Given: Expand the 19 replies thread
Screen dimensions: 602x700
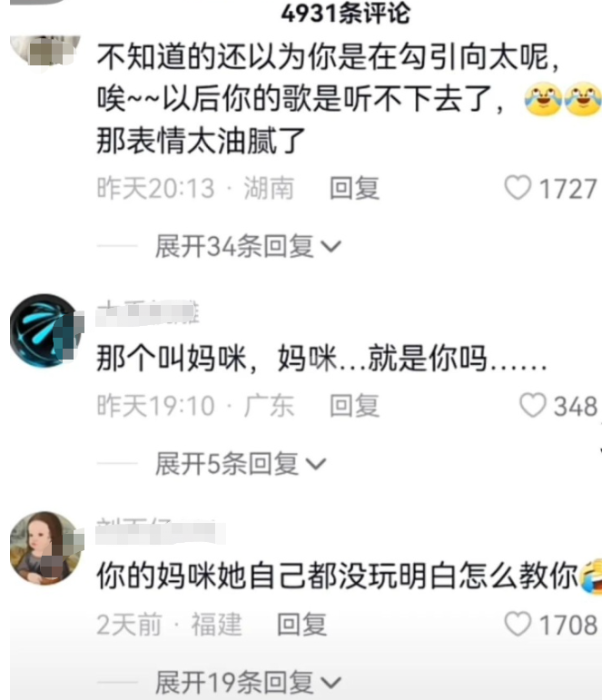Looking at the screenshot, I should click(x=248, y=682).
